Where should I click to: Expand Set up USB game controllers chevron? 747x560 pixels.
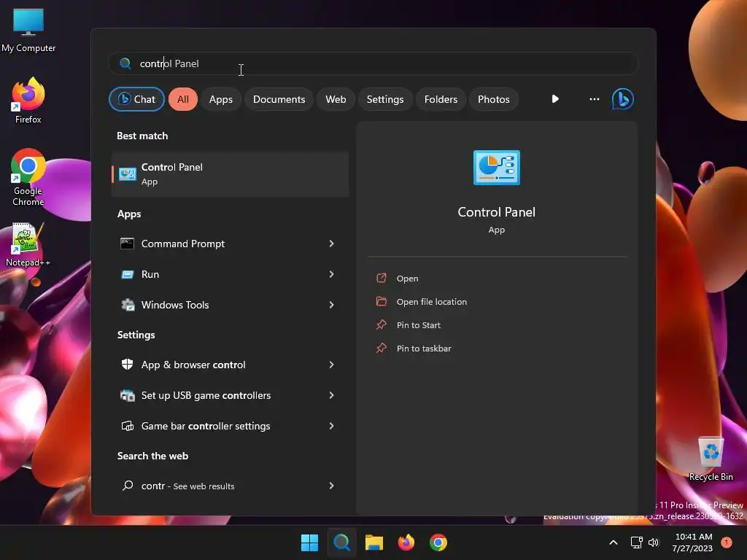[x=332, y=395]
